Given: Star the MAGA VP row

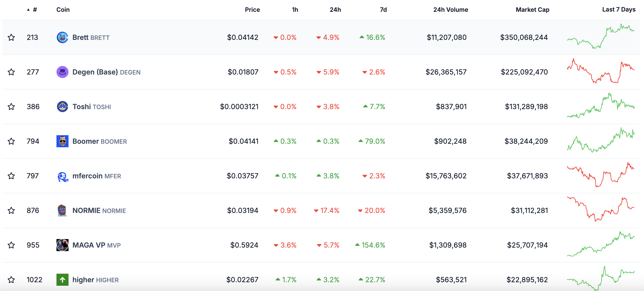Looking at the screenshot, I should 11,245.
